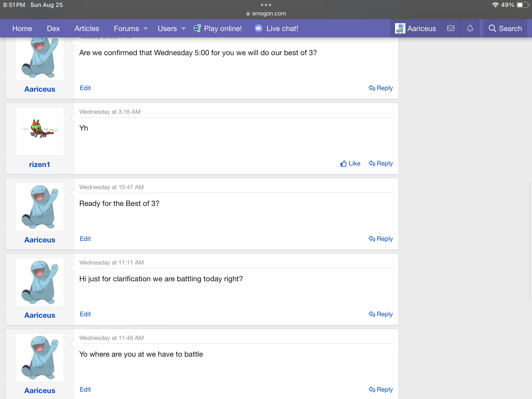Viewport: 532px width, 399px height.
Task: Navigate to Home in navbar
Action: tap(22, 29)
